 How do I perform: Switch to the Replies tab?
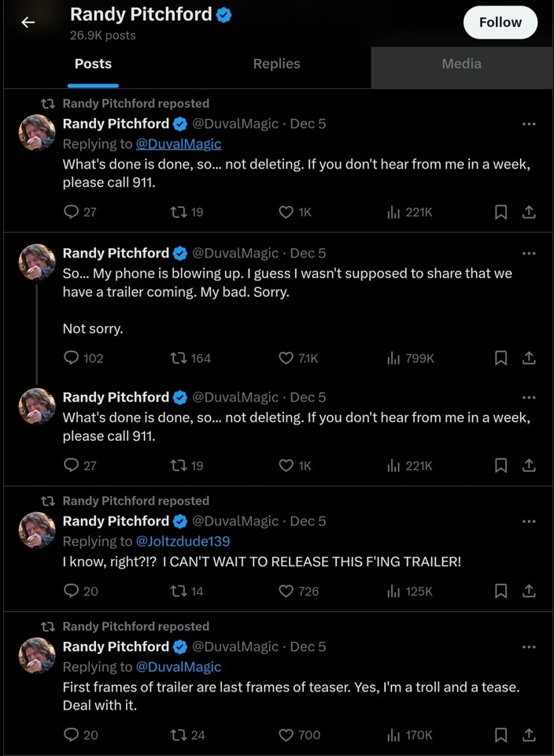[x=276, y=64]
